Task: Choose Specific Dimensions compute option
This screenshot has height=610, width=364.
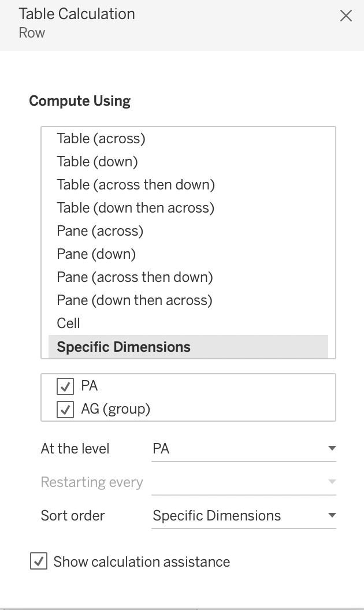Action: point(124,347)
